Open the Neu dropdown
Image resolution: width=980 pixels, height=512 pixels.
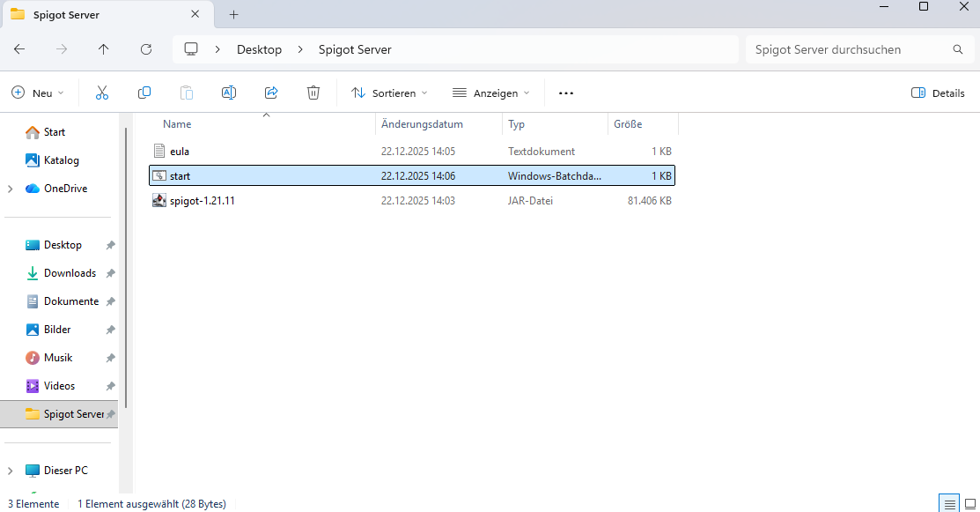(39, 93)
